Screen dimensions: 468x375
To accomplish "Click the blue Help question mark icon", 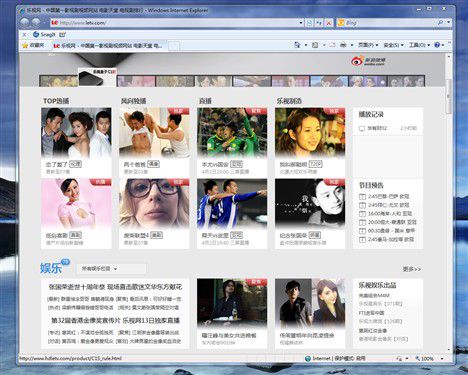I will click(x=437, y=45).
